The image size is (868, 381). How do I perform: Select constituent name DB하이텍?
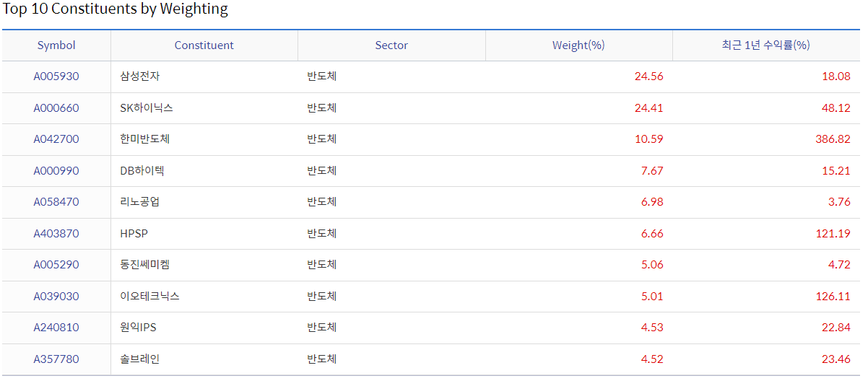coord(142,171)
